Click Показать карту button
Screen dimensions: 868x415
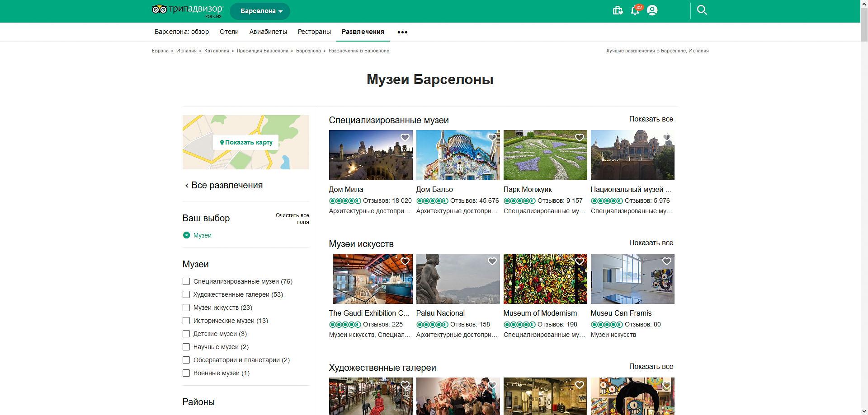click(246, 142)
